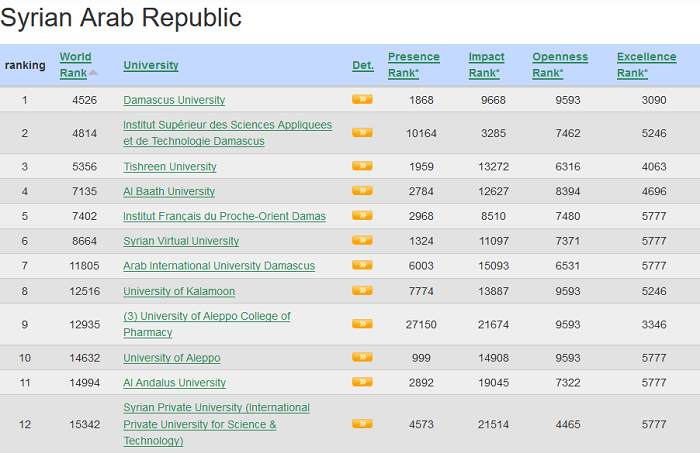Viewport: 700px width, 453px height.
Task: Open Institut Supérieur des Sciences Appliquees link
Action: (x=227, y=125)
